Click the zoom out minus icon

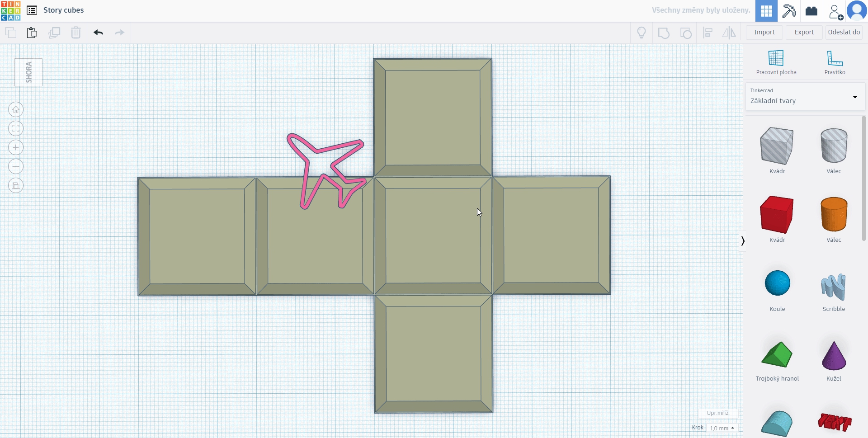tap(16, 167)
